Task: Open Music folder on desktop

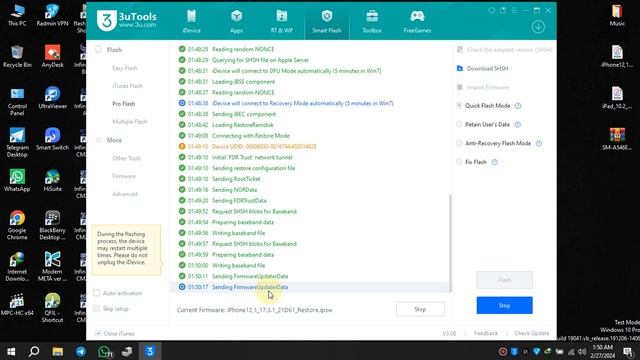Action: pyautogui.click(x=617, y=16)
